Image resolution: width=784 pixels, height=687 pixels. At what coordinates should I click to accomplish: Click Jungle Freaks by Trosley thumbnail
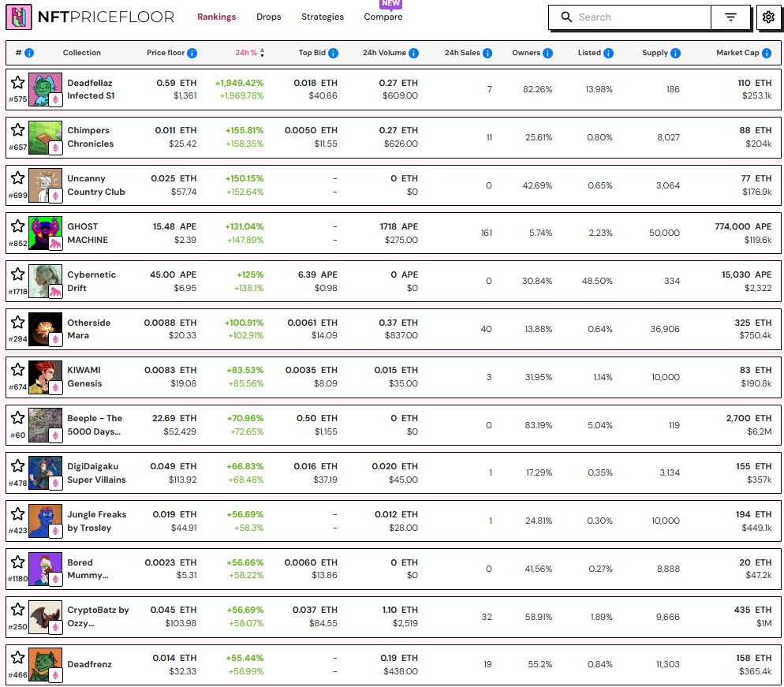46,521
